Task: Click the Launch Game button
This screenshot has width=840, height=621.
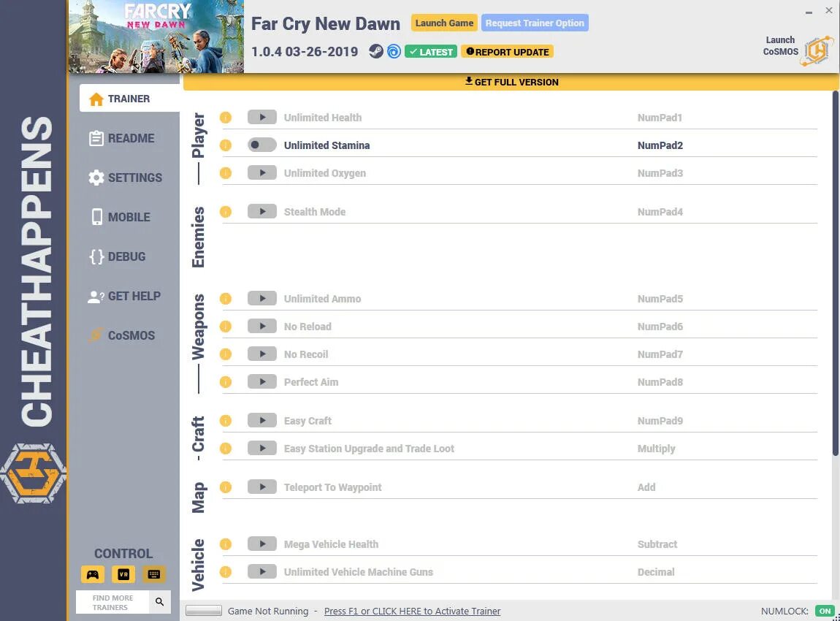Action: point(444,23)
